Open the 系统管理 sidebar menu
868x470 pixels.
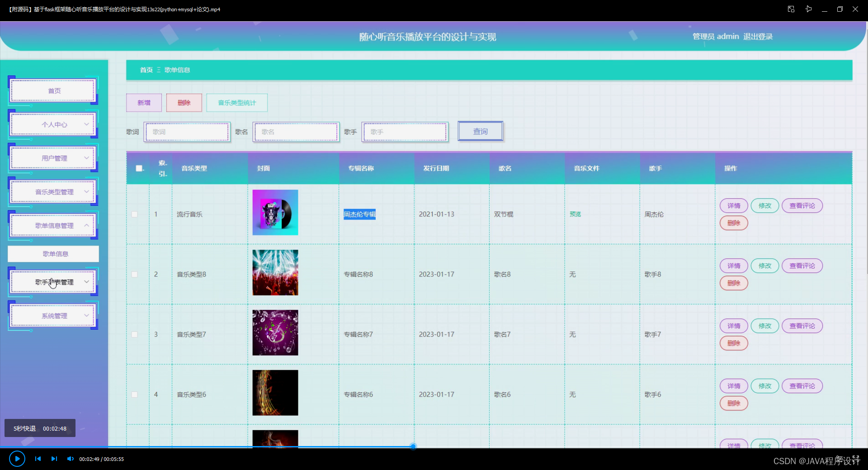tap(53, 315)
